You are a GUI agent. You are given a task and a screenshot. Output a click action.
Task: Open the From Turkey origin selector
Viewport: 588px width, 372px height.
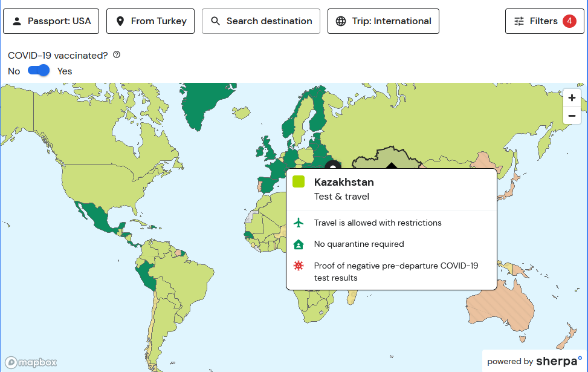pos(150,21)
